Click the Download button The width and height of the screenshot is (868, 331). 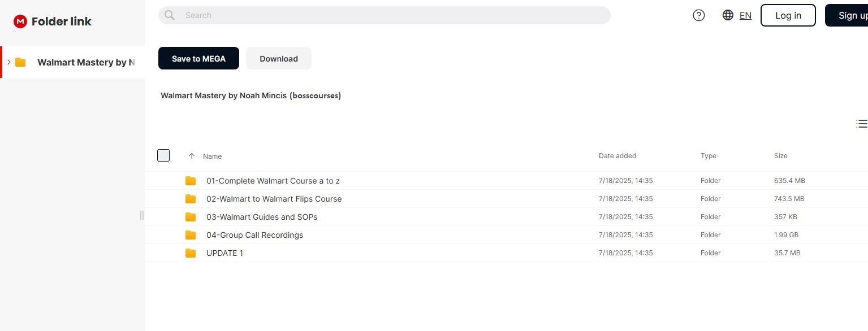click(x=278, y=59)
